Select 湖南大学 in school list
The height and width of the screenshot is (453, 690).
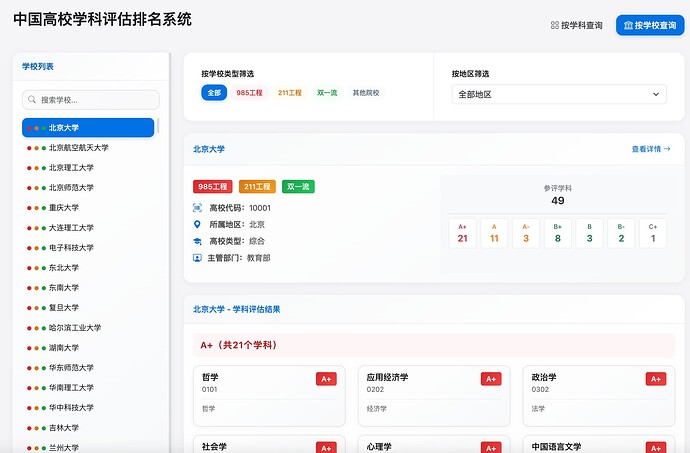[88, 348]
